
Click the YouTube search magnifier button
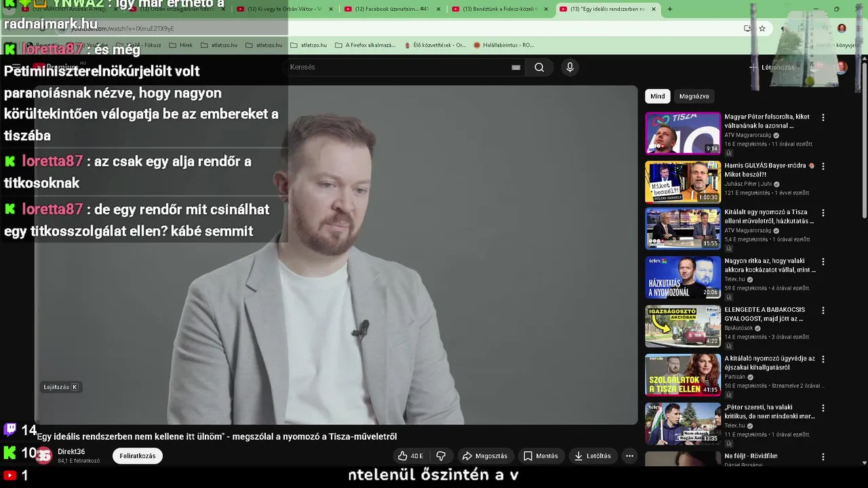click(539, 67)
